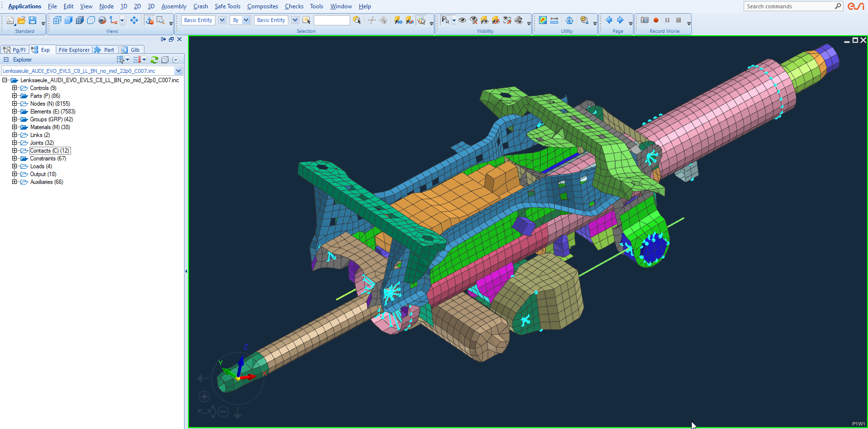
Task: Select the measure distance utility icon
Action: click(x=554, y=20)
